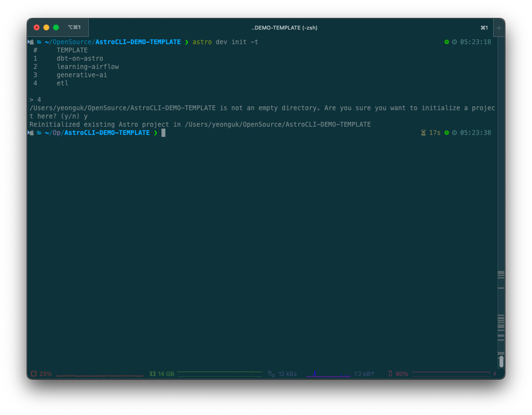Click the charging bolt icon in status bar
The height and width of the screenshot is (415, 532).
[495, 374]
